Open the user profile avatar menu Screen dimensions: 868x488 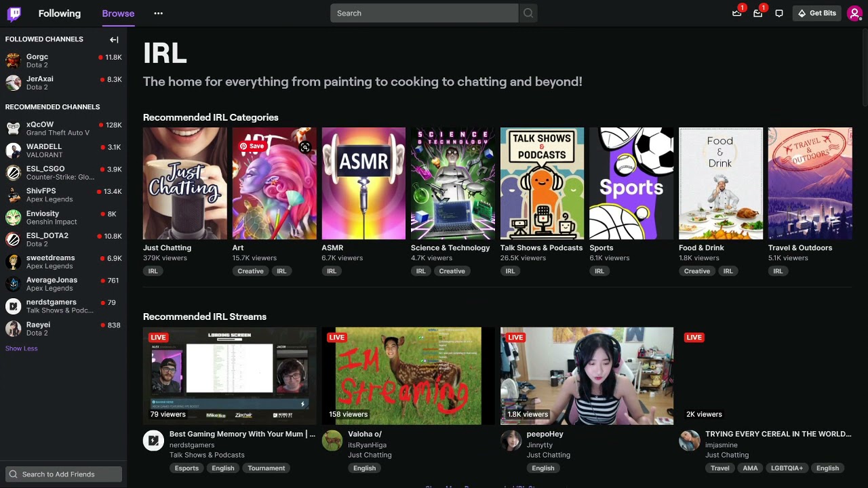854,13
